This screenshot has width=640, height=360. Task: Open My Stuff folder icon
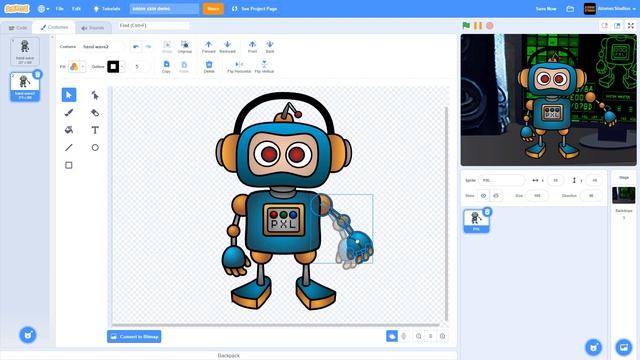click(570, 9)
